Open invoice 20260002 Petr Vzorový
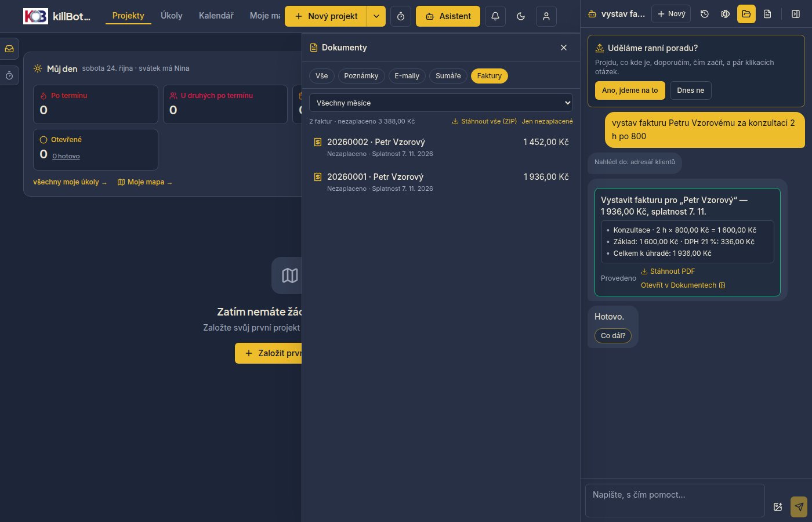This screenshot has width=812, height=522. tap(441, 147)
